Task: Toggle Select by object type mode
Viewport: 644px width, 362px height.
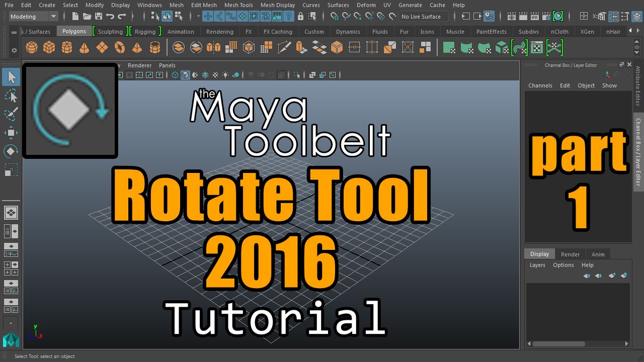Action: pyautogui.click(x=167, y=17)
